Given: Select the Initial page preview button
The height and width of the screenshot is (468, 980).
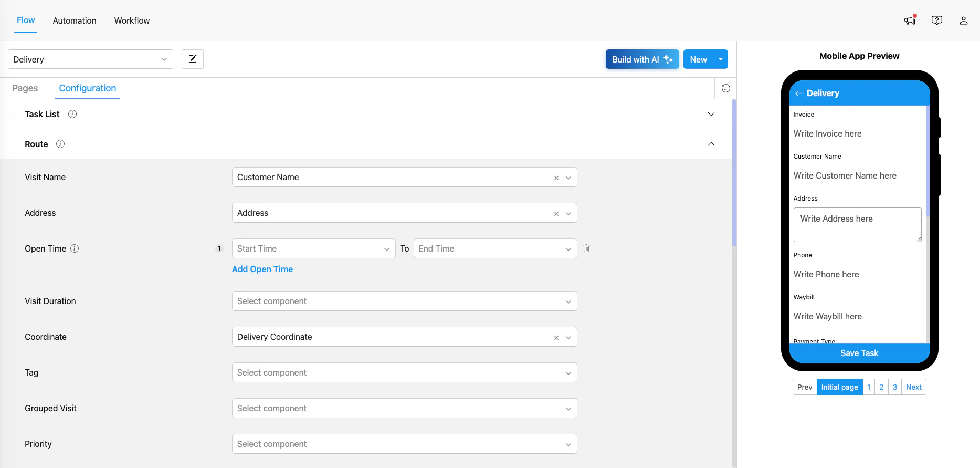Looking at the screenshot, I should click(839, 387).
